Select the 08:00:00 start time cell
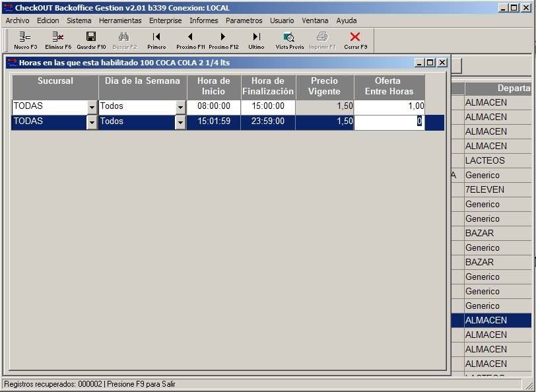Viewport: 536px width, 392px height. pos(214,107)
